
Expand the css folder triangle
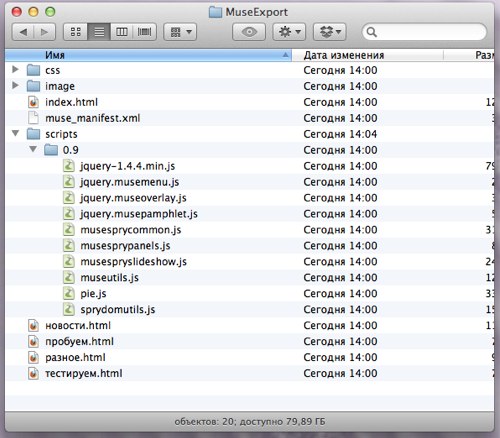pyautogui.click(x=15, y=69)
